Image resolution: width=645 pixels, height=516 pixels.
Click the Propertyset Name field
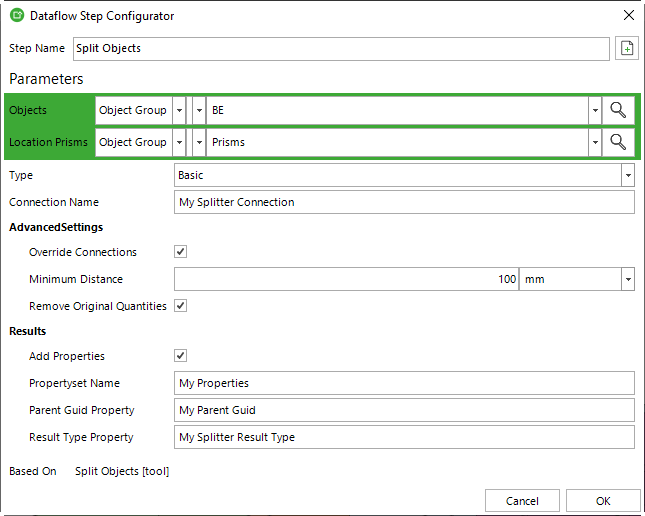pyautogui.click(x=404, y=383)
